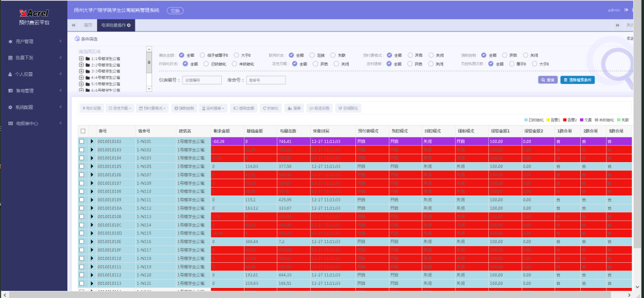Click the 基础金额 toolbar button
Screen dimensions: 644x298
243,108
